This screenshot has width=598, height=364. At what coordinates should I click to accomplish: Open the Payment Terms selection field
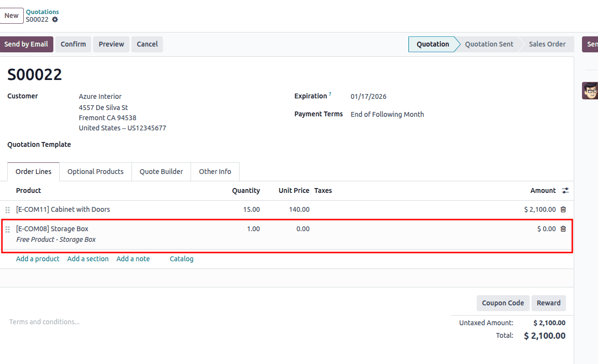[387, 114]
